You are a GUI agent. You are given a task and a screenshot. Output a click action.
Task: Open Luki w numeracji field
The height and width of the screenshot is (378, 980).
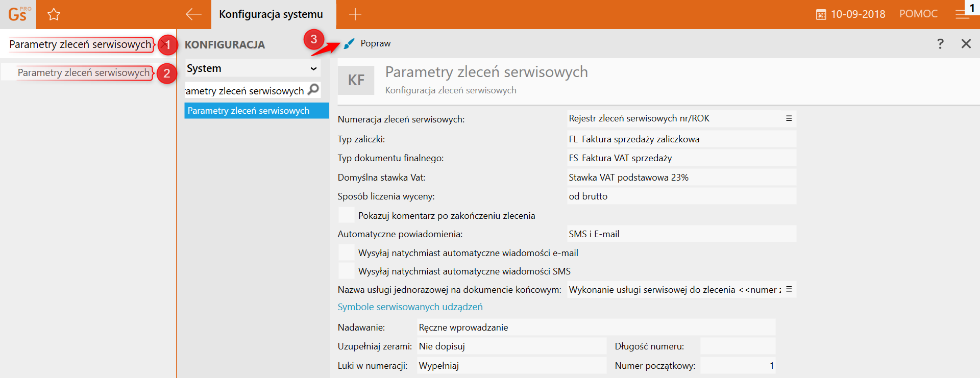point(511,366)
